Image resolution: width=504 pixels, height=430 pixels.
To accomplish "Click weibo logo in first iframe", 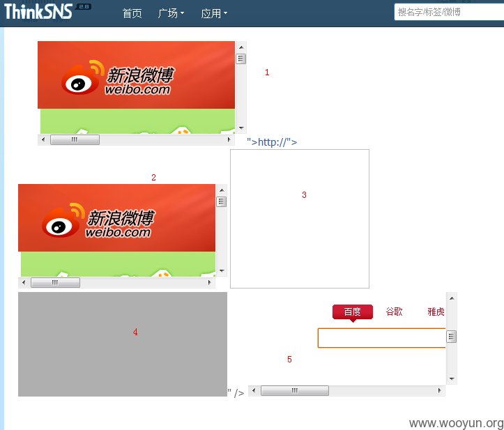I will pos(118,77).
